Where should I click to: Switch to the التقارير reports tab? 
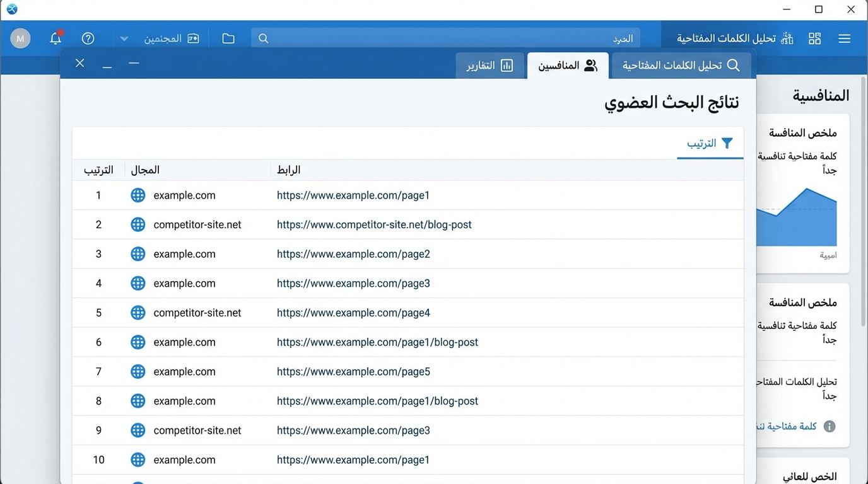pyautogui.click(x=490, y=65)
